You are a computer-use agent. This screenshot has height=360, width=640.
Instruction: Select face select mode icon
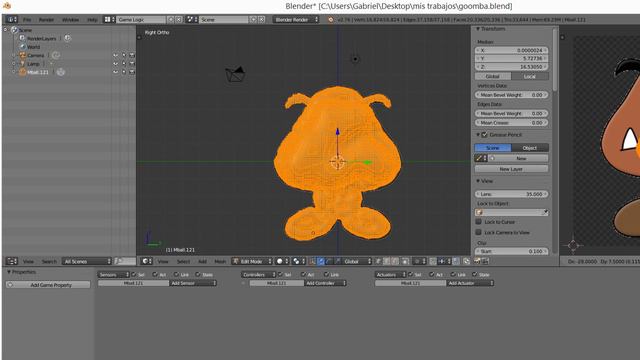tap(395, 261)
